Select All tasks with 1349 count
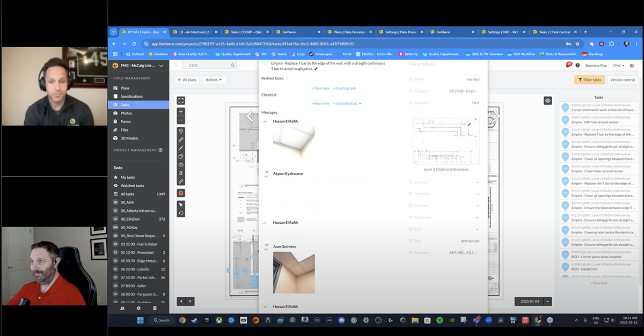The height and width of the screenshot is (336, 644). (x=138, y=194)
